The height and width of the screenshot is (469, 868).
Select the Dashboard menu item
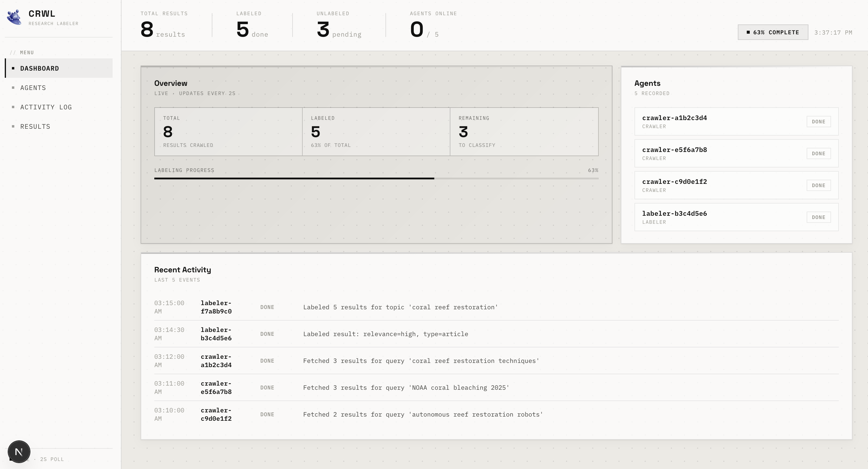(40, 69)
